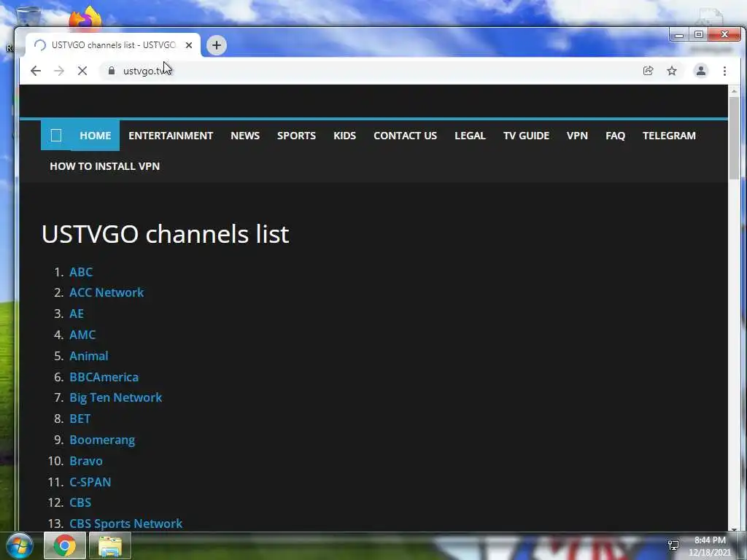Screen dimensions: 747x560
Task: Open the CBS Sports Network link
Action: (x=125, y=524)
